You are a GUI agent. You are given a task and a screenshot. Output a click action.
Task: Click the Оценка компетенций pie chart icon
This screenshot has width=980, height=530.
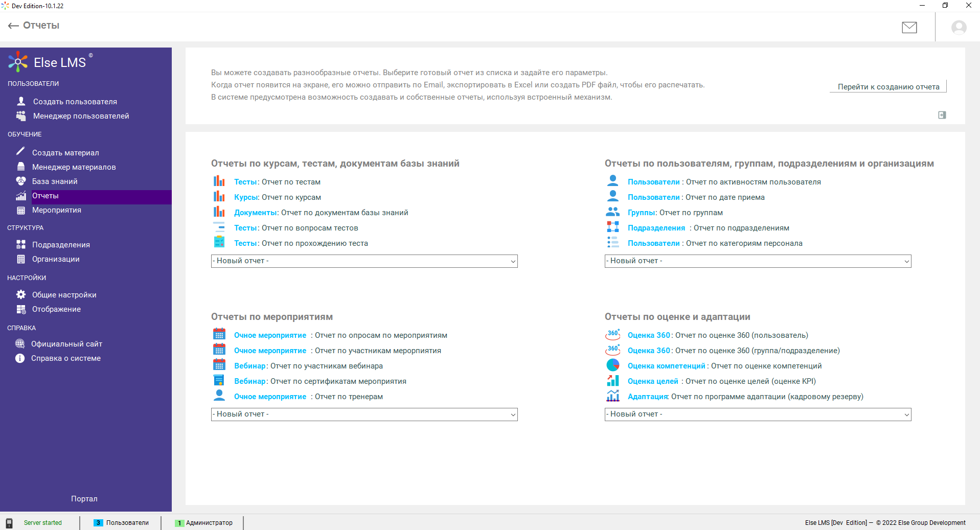(612, 365)
